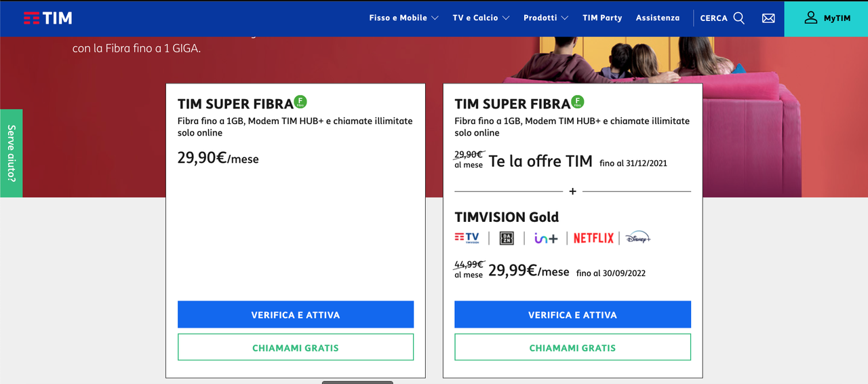Click the 29,90€/mese price text
Screen dimensions: 868x384
[218, 159]
